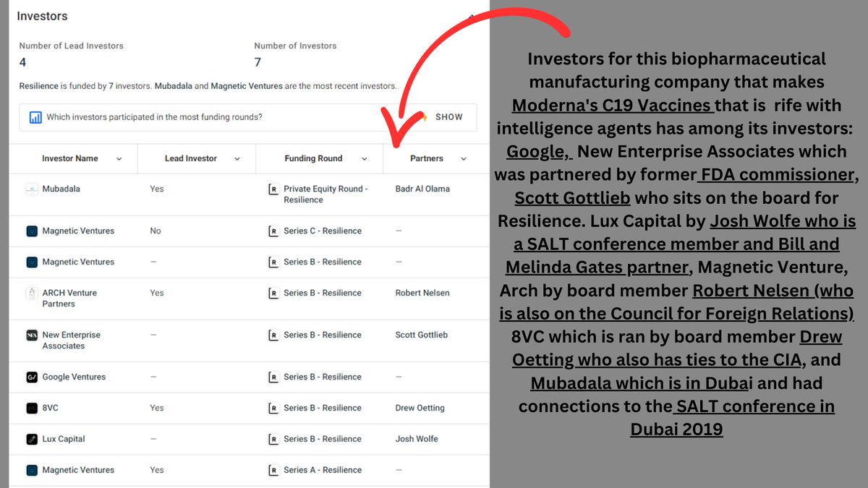Click the Lux Capital logo icon
Image resolution: width=868 pixels, height=488 pixels.
[x=32, y=440]
